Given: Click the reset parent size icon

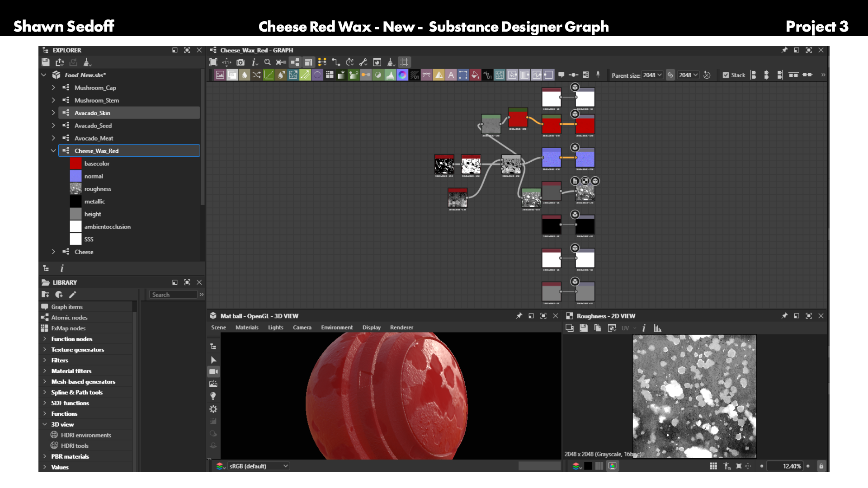Looking at the screenshot, I should click(707, 75).
